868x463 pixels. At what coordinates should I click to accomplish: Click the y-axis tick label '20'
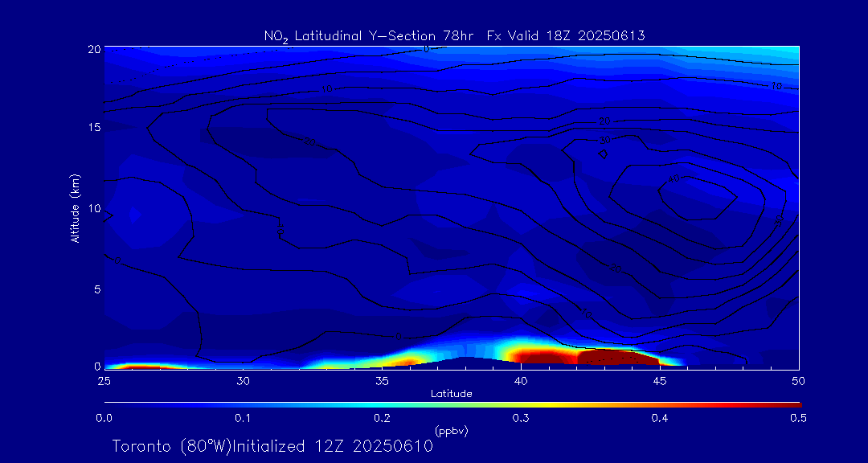pos(94,49)
